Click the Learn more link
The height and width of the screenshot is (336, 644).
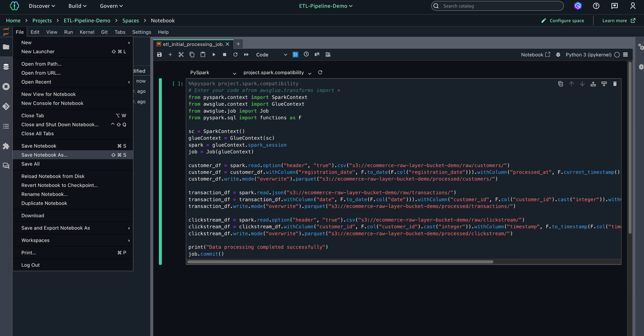[x=615, y=20]
